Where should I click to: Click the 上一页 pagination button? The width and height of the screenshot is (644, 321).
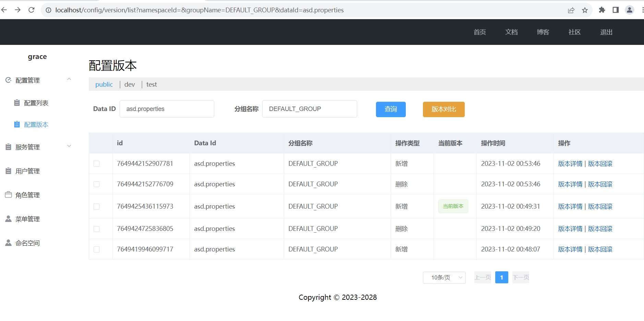(483, 277)
